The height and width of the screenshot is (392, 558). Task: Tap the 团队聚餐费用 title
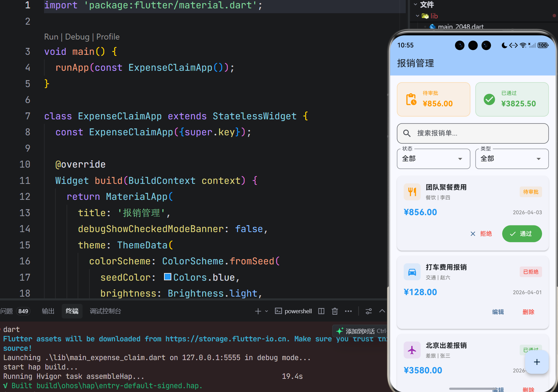446,187
